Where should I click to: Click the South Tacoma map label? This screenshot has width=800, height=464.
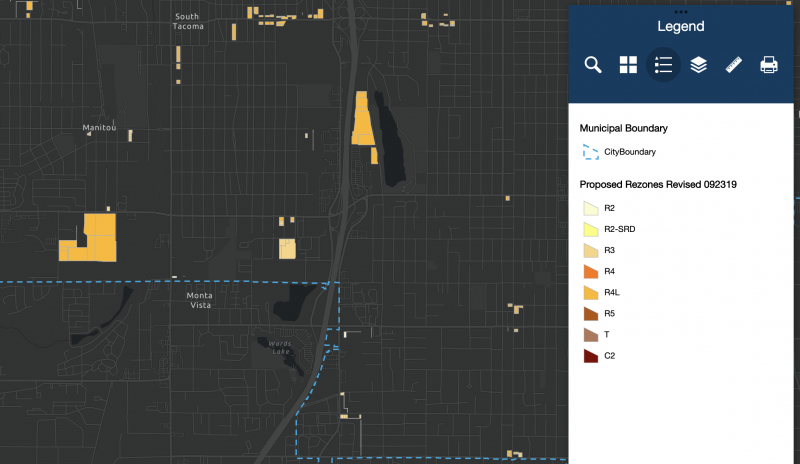(188, 21)
